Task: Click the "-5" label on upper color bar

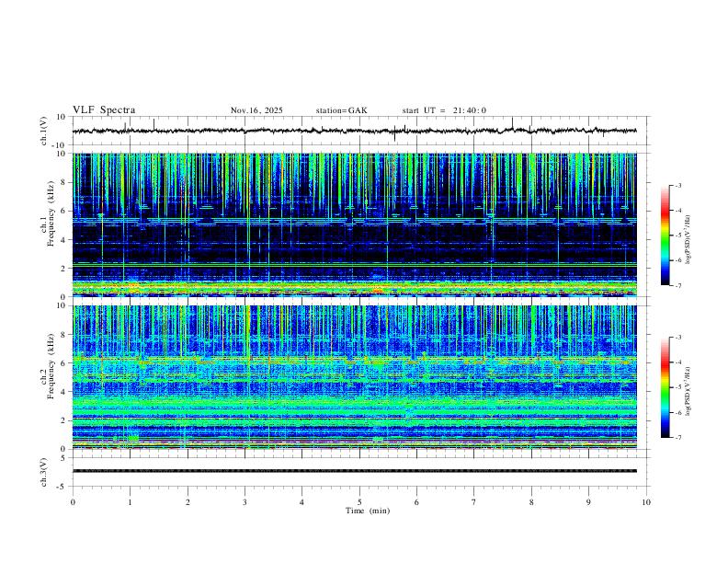Action: pos(678,236)
